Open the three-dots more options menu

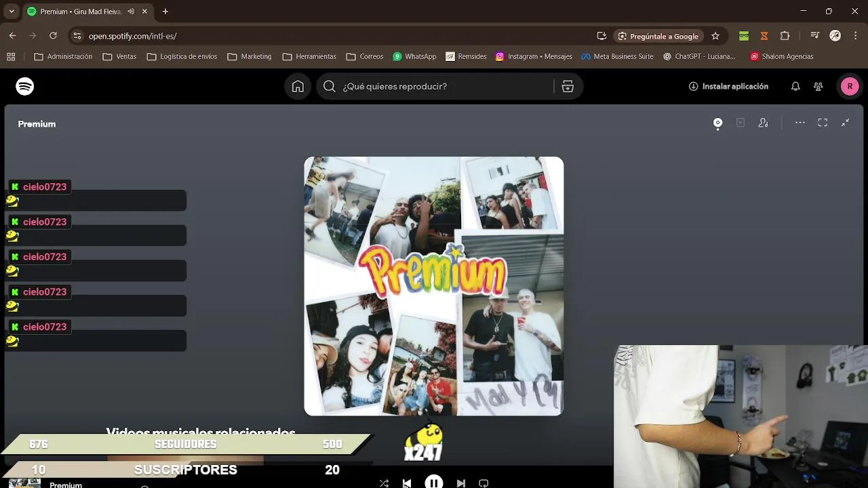tap(800, 123)
